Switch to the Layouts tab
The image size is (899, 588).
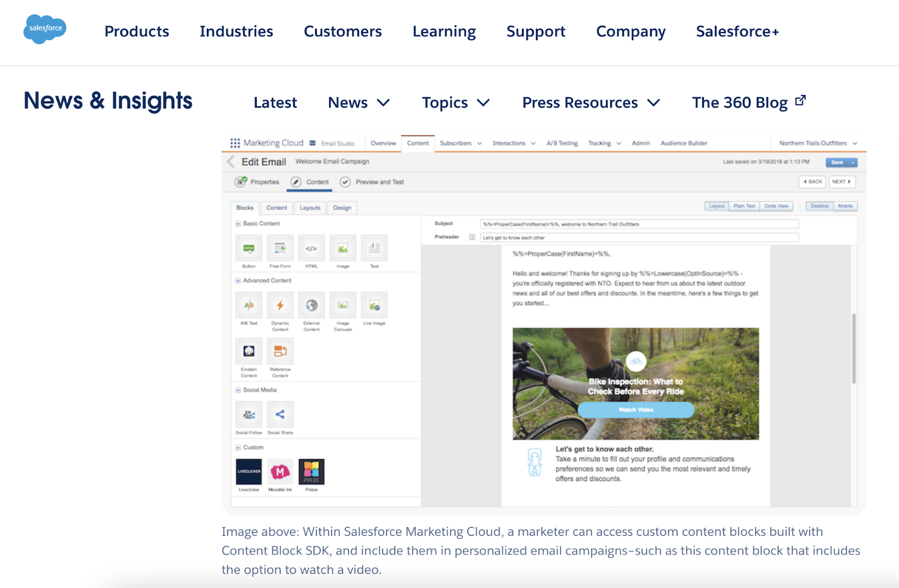[x=310, y=208]
